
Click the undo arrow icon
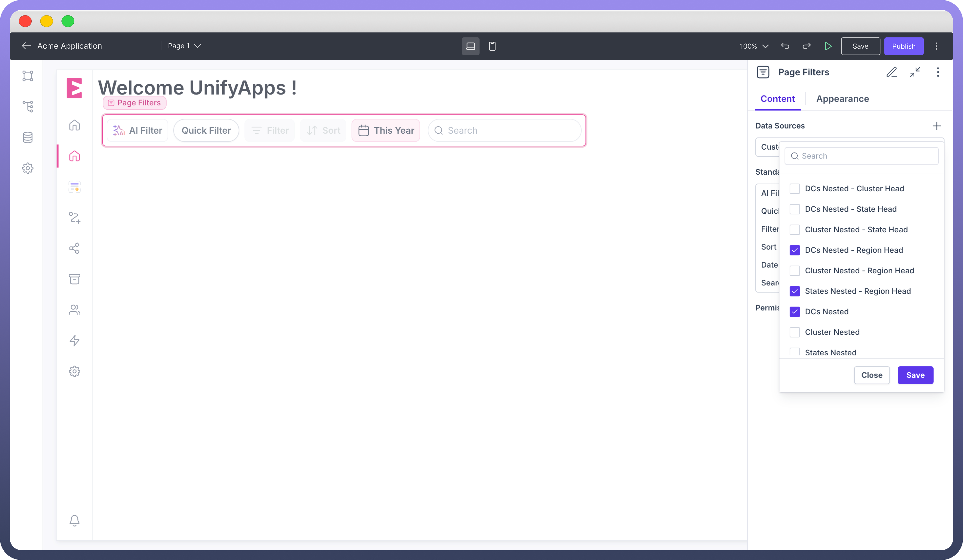point(785,46)
